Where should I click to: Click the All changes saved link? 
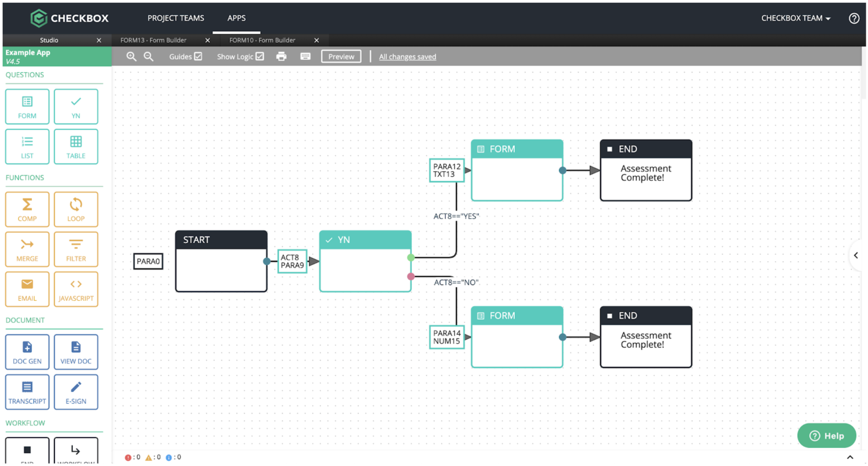[x=408, y=56]
